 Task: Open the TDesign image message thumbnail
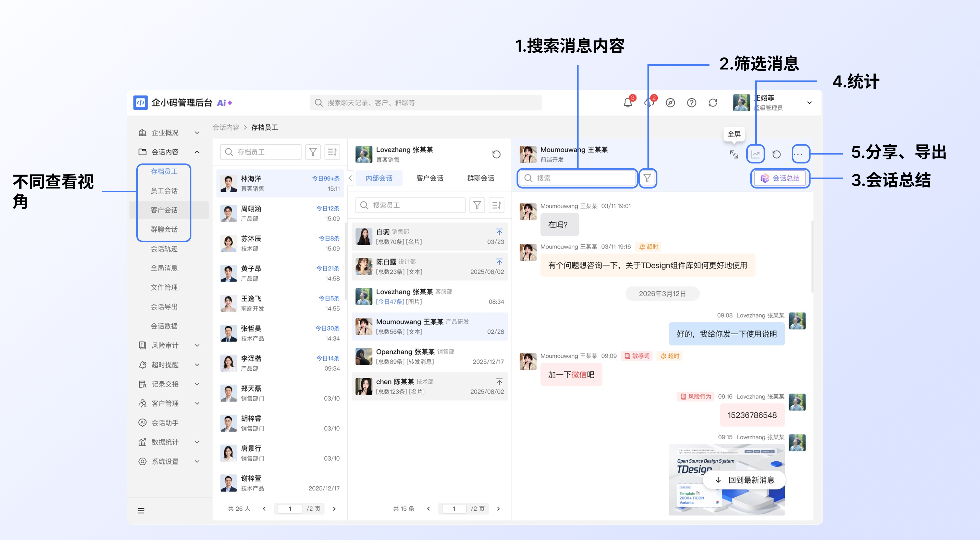click(727, 480)
